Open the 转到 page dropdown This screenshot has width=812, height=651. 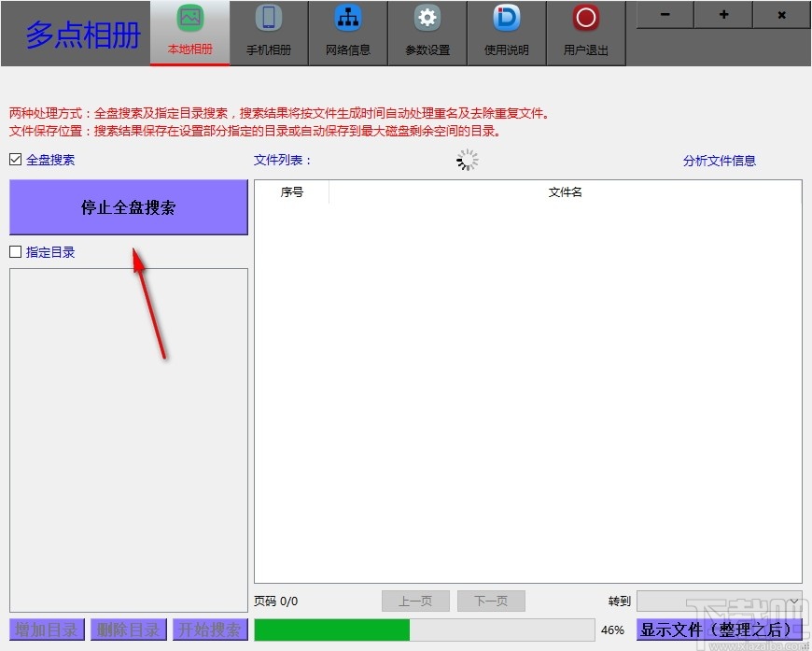click(x=719, y=601)
